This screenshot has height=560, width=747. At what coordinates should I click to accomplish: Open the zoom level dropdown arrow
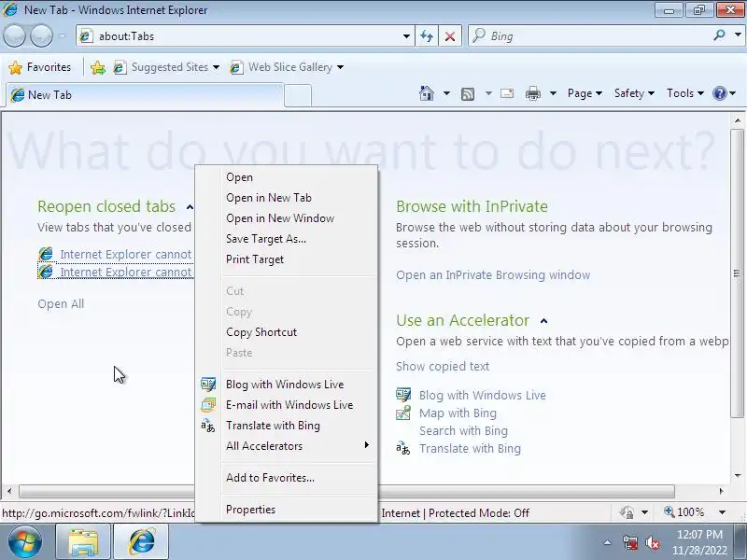click(x=722, y=512)
